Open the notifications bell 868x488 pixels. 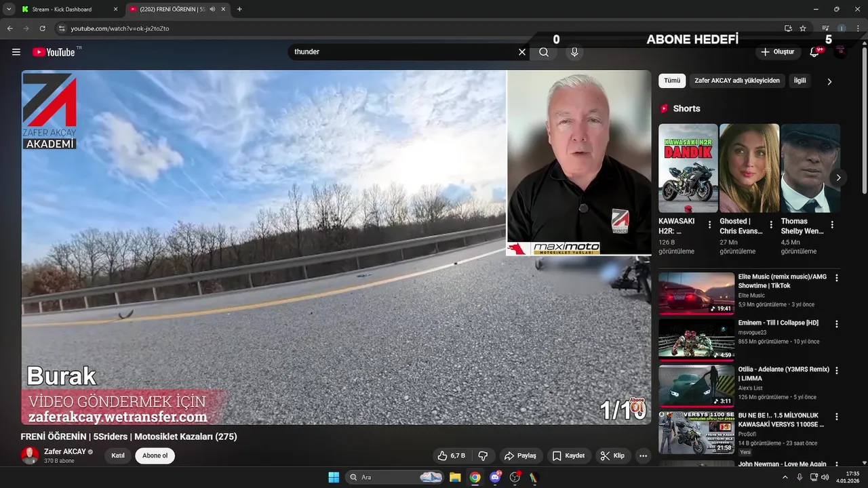pyautogui.click(x=815, y=52)
